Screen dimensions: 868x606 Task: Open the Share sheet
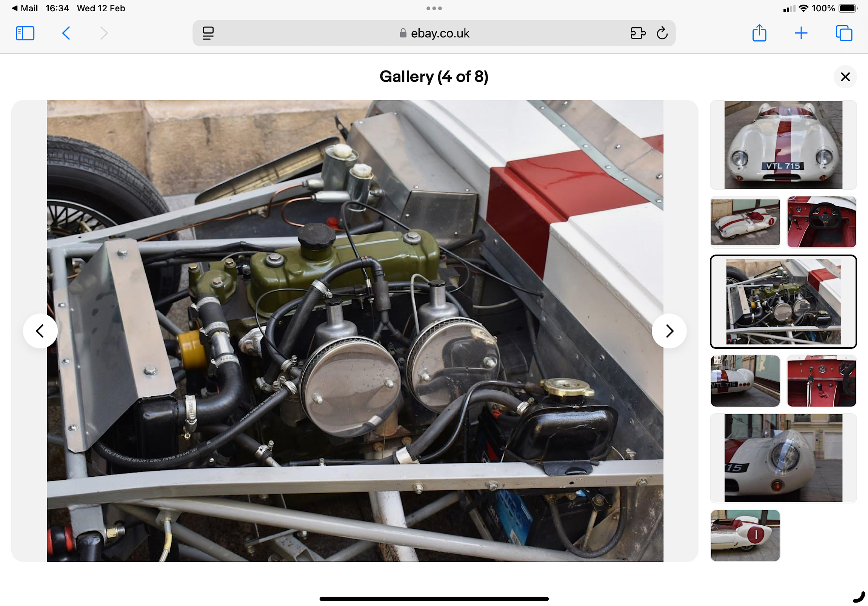(x=759, y=33)
